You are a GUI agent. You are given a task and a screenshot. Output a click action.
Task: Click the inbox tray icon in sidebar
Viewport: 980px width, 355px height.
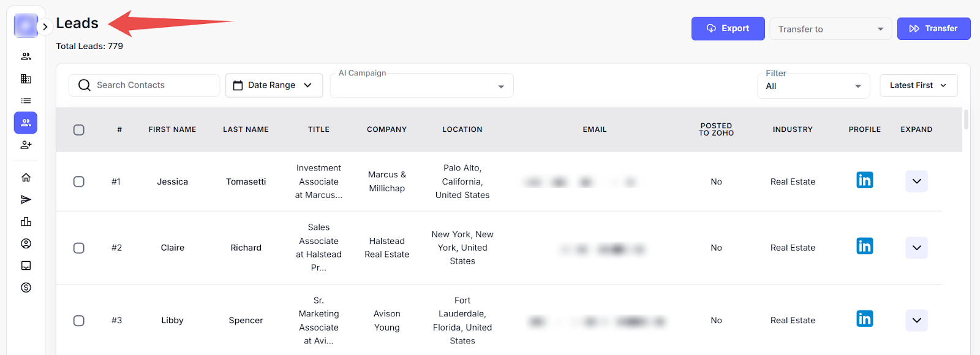pos(26,265)
